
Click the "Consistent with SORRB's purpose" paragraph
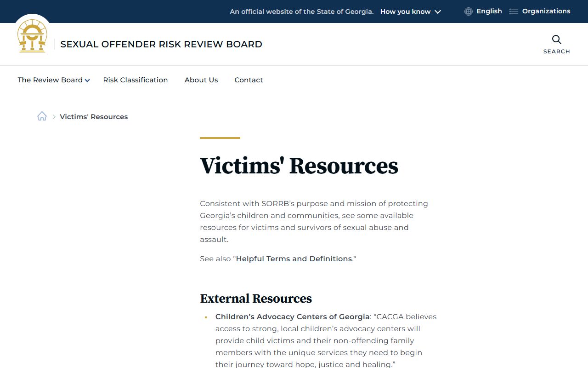click(x=314, y=221)
